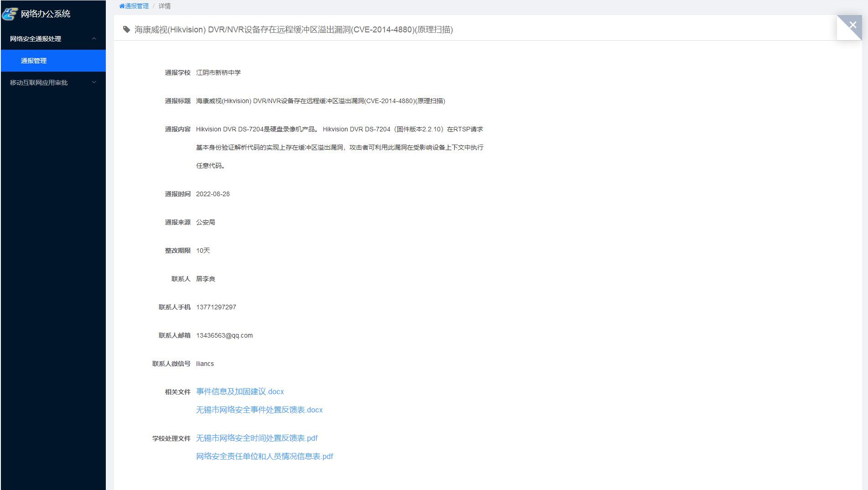Close the detail panel with the X

(852, 25)
